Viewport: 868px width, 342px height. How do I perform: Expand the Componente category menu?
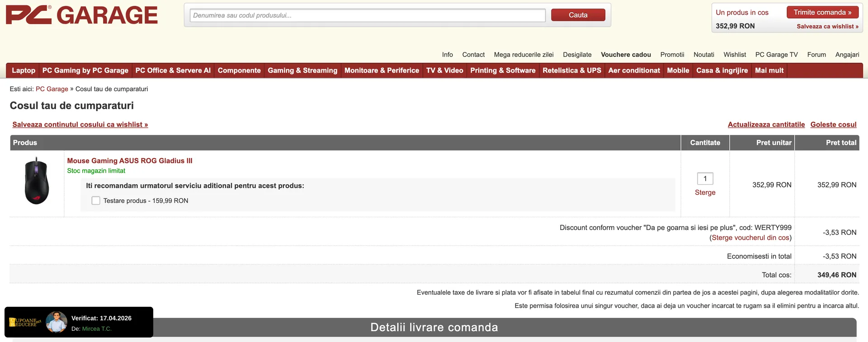pyautogui.click(x=239, y=70)
